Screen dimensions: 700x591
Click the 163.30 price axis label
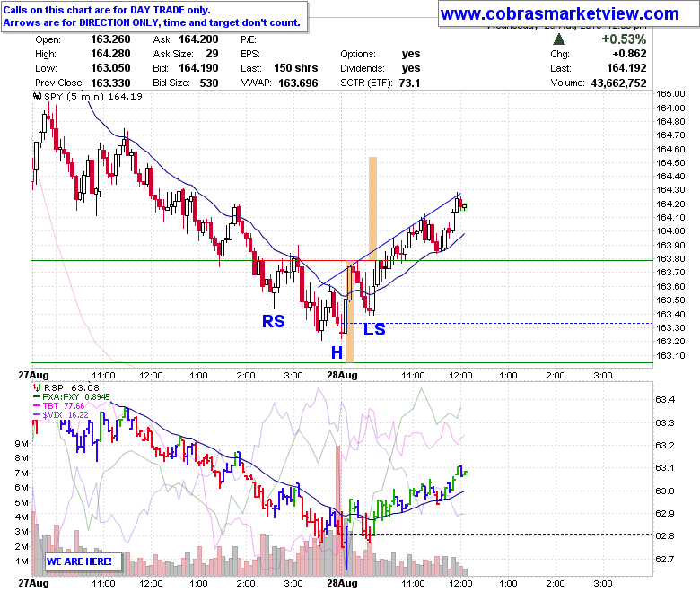pos(670,327)
